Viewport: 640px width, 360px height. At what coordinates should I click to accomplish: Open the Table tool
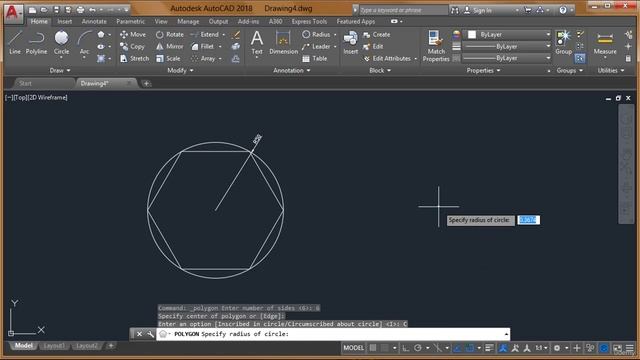tap(315, 58)
